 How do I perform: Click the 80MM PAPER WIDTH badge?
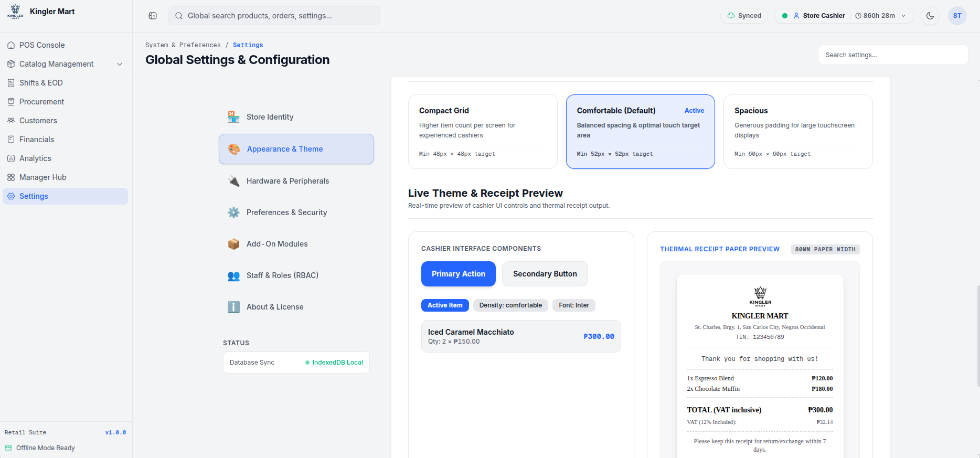pos(825,249)
